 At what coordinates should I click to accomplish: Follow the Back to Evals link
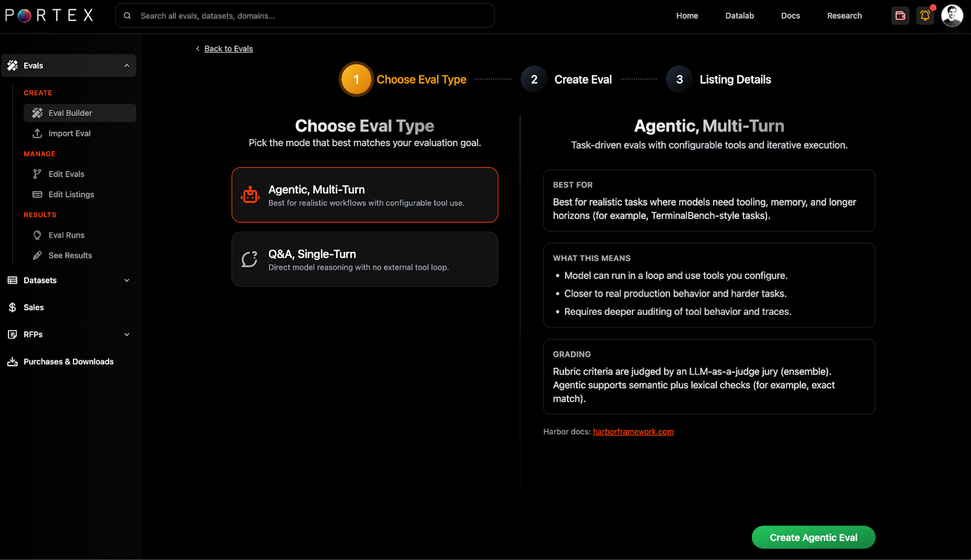click(229, 49)
